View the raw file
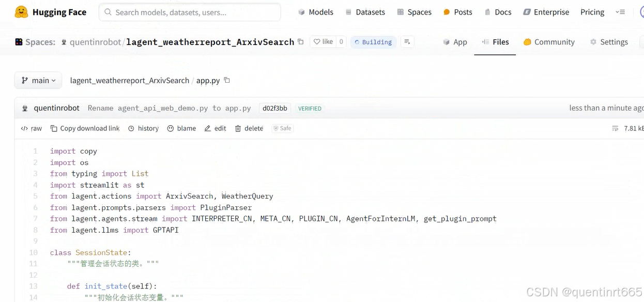Viewport: 644px width, 302px height. 31,128
